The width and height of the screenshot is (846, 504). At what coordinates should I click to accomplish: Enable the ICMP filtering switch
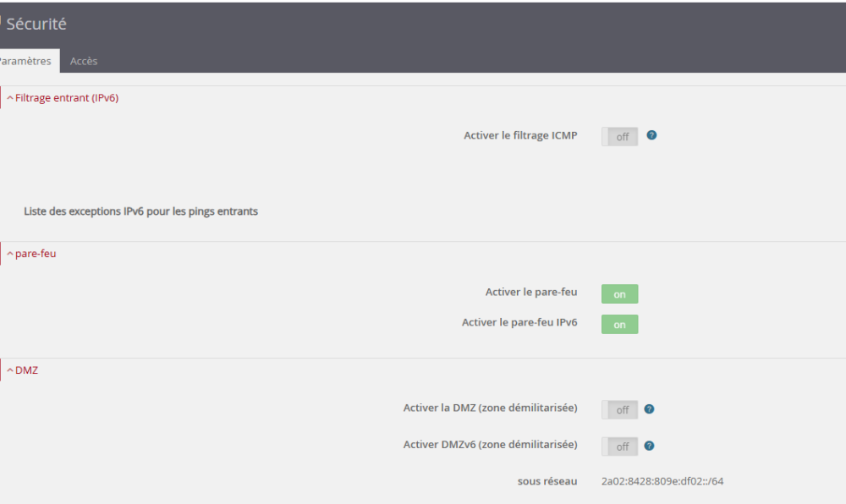pos(620,136)
